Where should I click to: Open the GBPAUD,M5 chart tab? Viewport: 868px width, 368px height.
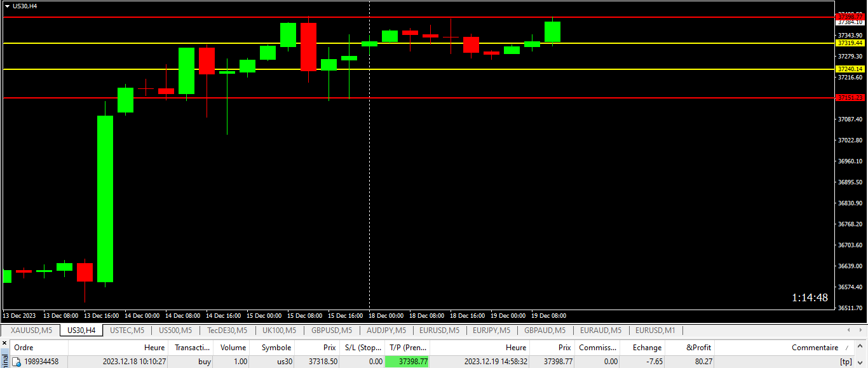click(x=545, y=330)
